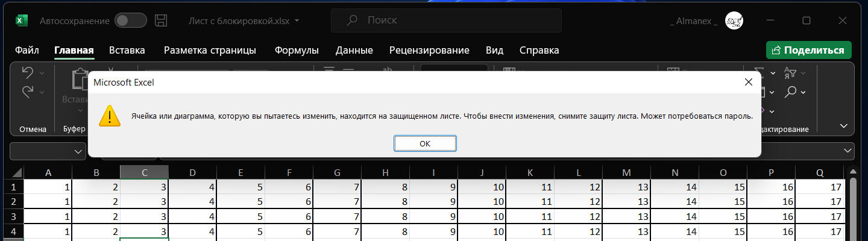The height and width of the screenshot is (241, 868).
Task: Switch to the Главная ribbon tab
Action: [x=74, y=50]
